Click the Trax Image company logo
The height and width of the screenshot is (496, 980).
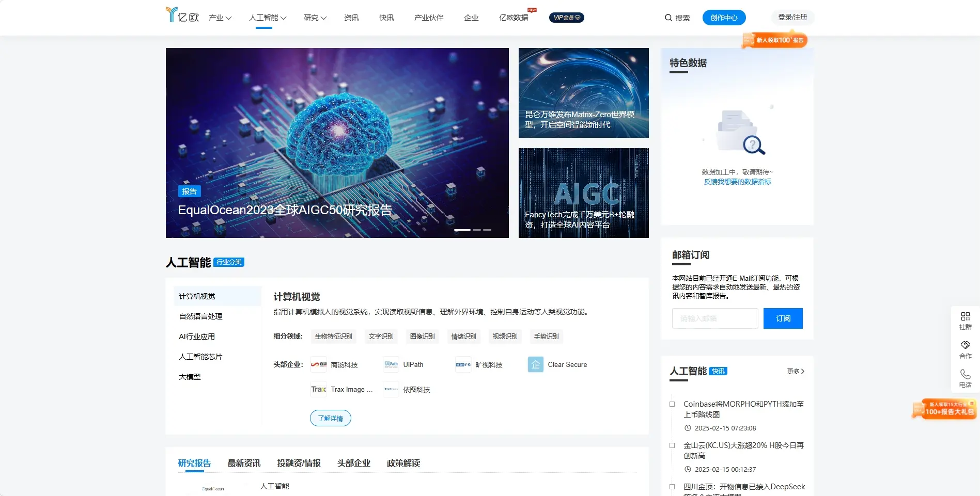click(319, 389)
